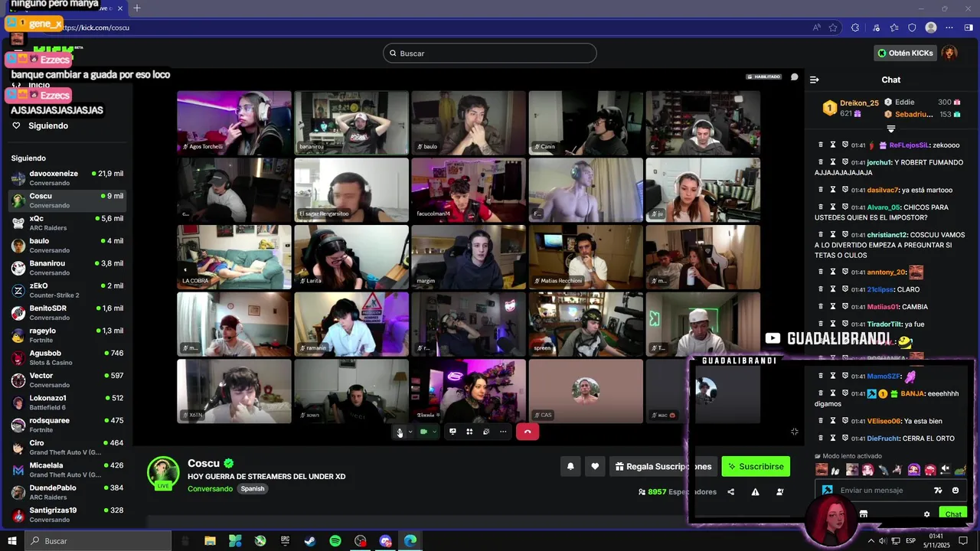This screenshot has height=551, width=980.
Task: Open BenitoSDR channel in sidebar
Action: [67, 312]
